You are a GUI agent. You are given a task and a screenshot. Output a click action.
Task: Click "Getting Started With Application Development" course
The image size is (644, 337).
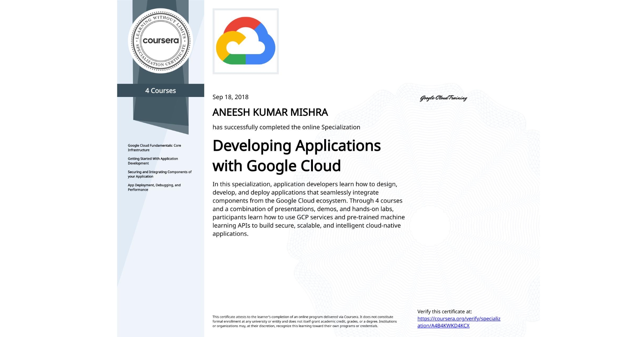[153, 161]
